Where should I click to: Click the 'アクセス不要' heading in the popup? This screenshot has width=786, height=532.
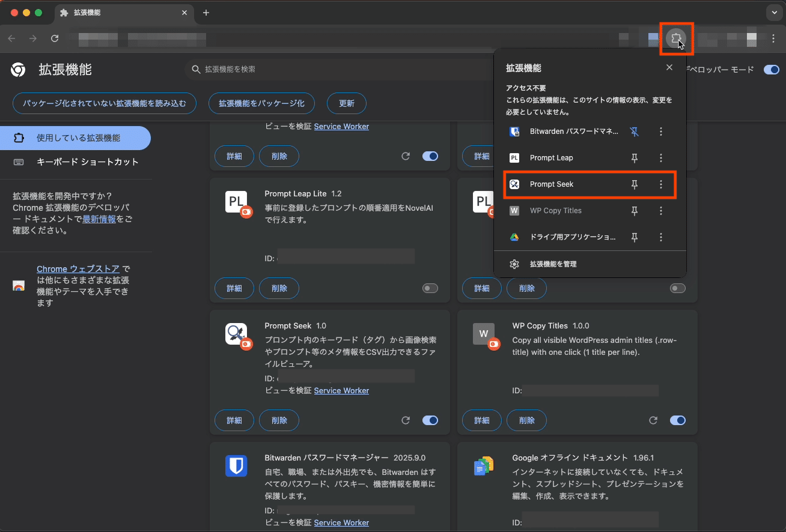(526, 88)
